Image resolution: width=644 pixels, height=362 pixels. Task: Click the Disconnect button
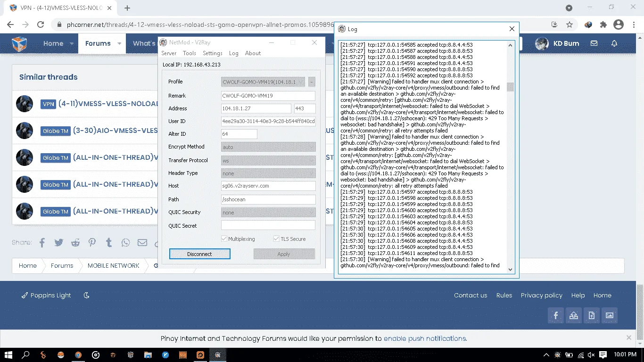coord(199,254)
